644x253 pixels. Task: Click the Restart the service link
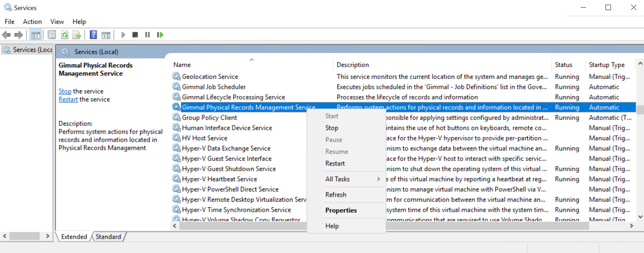[x=68, y=100]
